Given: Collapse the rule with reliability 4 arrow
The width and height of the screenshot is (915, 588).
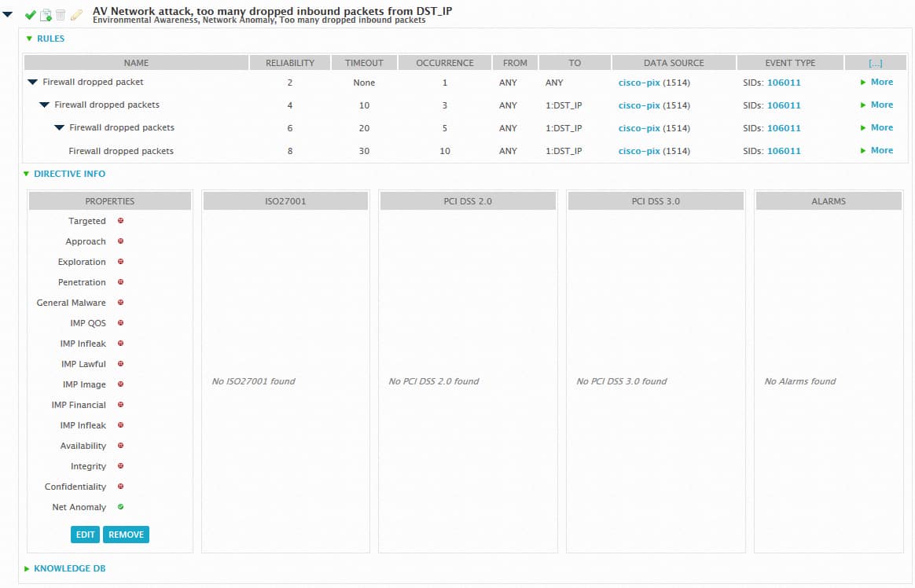Looking at the screenshot, I should point(44,105).
